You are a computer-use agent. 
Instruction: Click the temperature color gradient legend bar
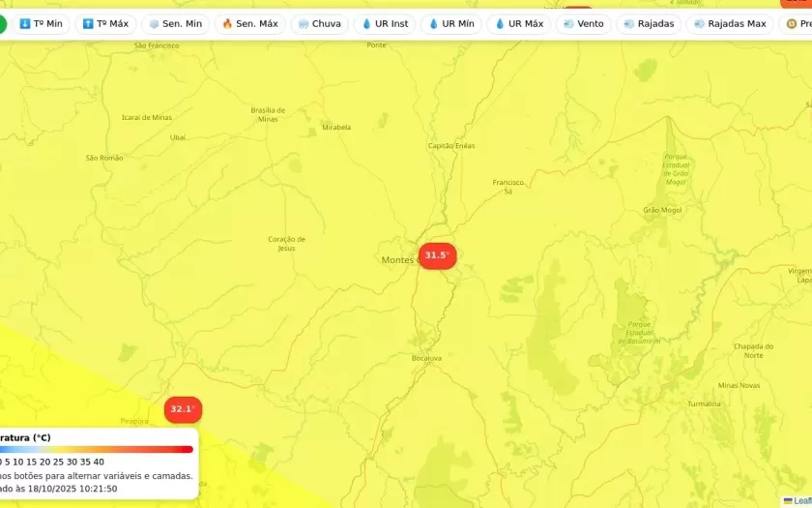pos(97,449)
